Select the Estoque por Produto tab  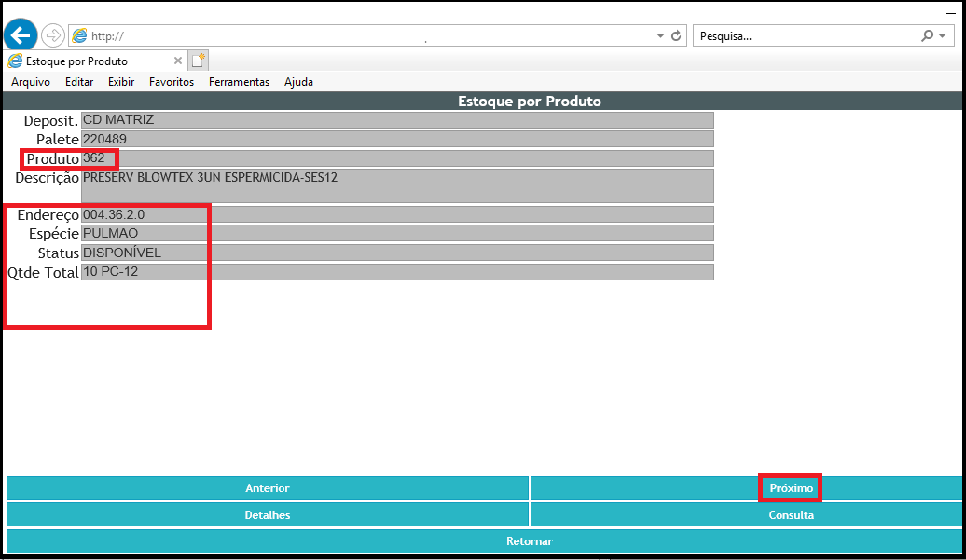coord(95,61)
